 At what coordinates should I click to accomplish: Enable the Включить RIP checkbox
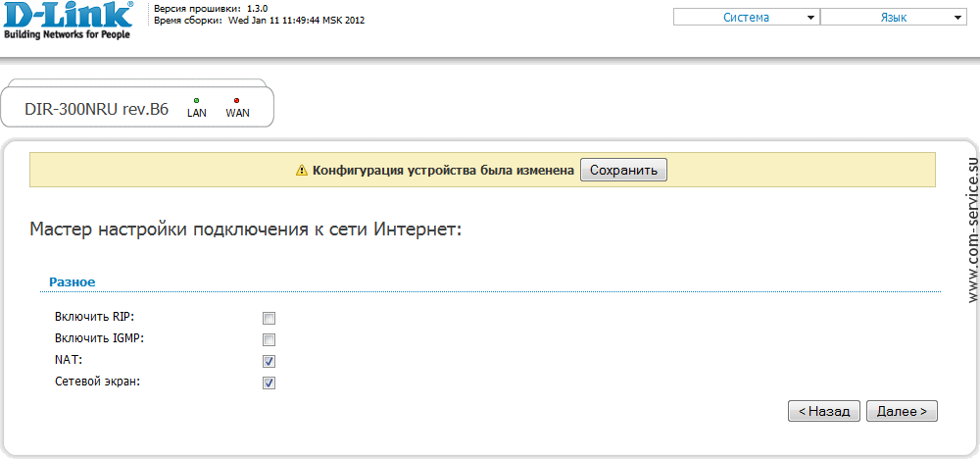point(269,319)
